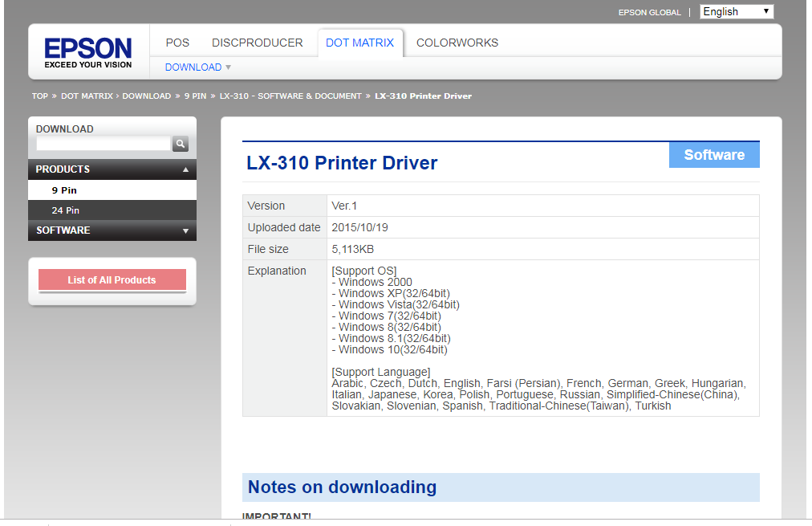
Task: Expand the SOFTWARE section arrow
Action: 185,230
